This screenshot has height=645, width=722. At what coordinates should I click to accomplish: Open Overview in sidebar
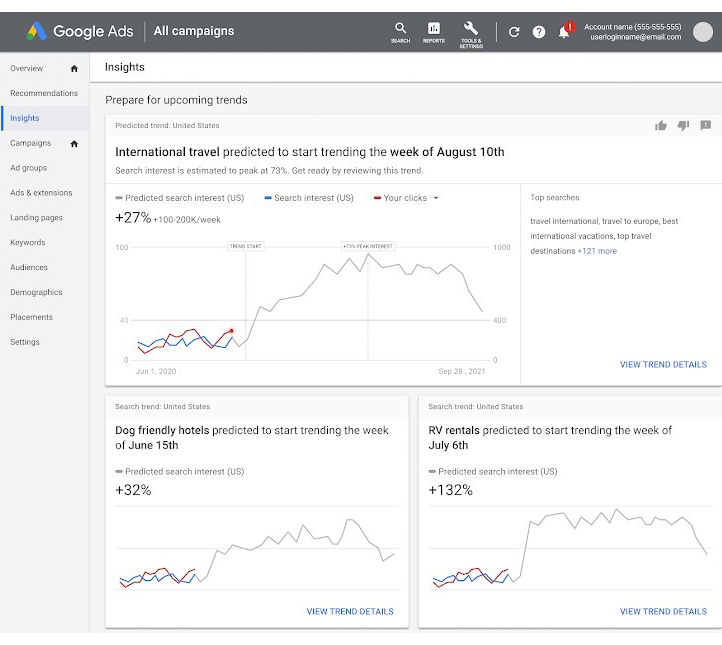coord(27,68)
